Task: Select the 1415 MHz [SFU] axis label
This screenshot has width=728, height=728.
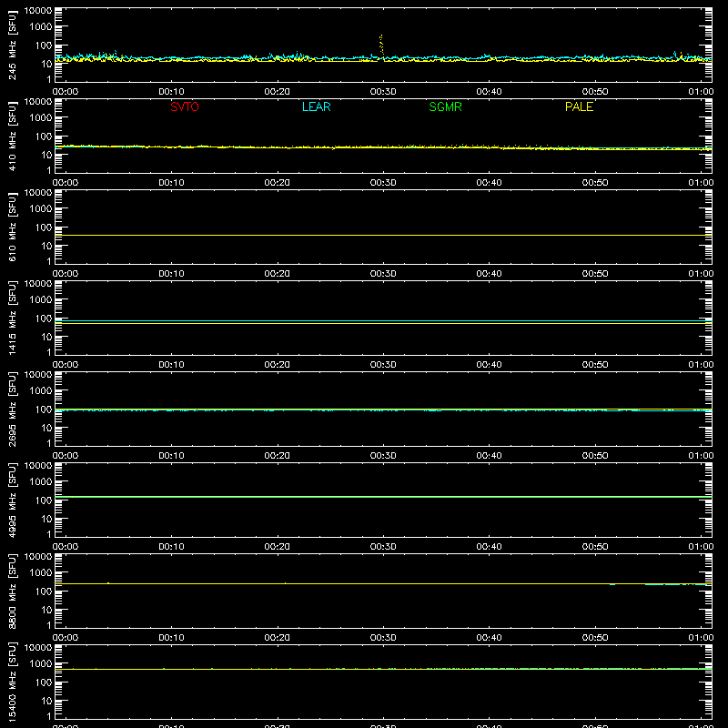Action: (x=12, y=318)
